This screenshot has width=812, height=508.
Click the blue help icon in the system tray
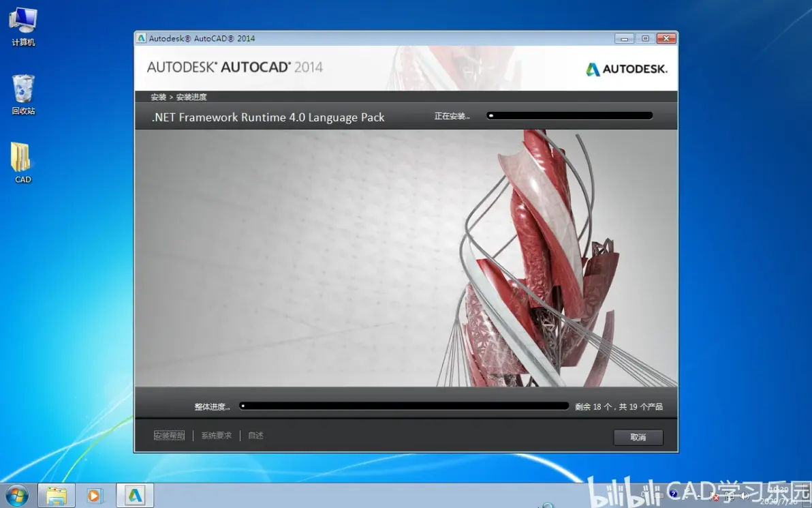pos(673,494)
